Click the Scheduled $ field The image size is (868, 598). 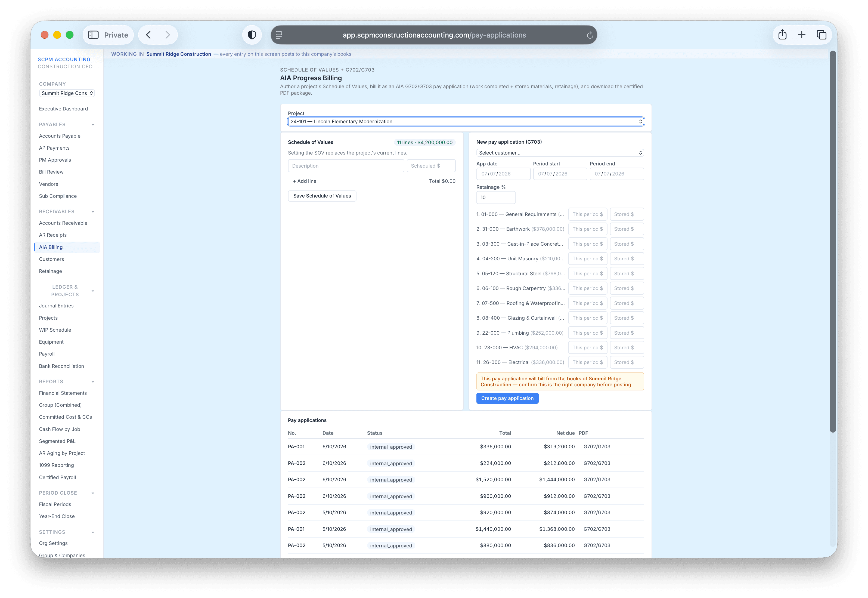[x=431, y=166]
